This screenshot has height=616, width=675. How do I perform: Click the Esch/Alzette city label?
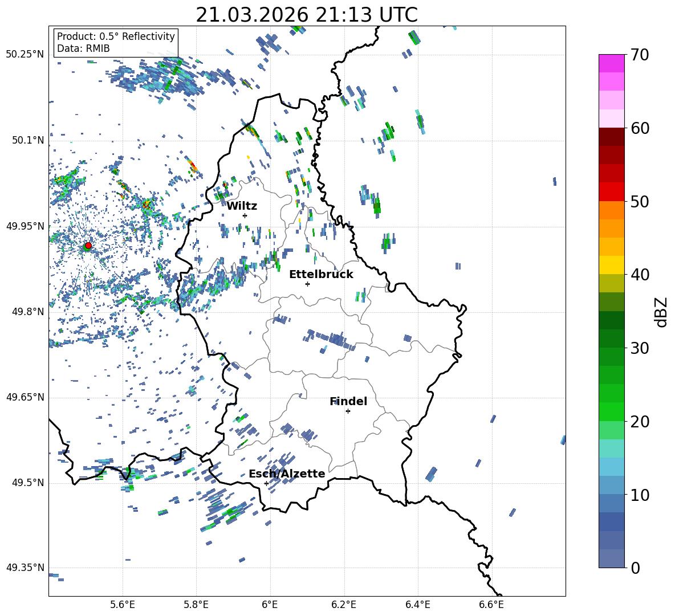(x=287, y=474)
